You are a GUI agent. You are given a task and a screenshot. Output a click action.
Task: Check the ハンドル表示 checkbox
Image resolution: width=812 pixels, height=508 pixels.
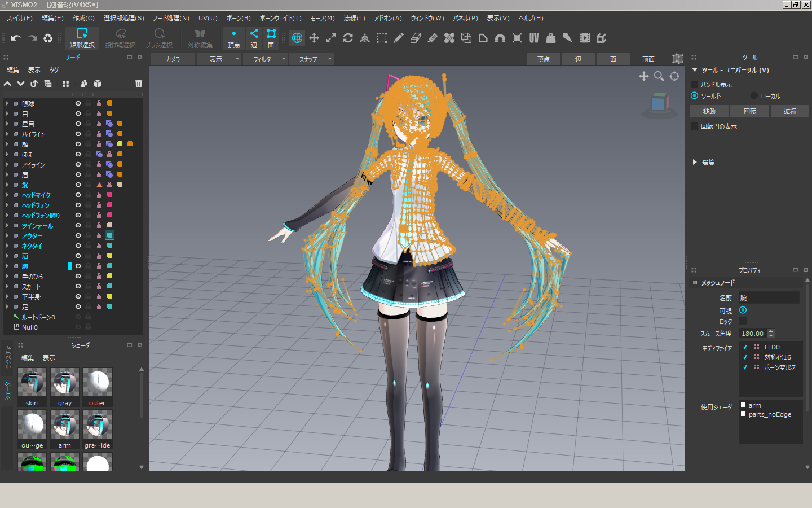pos(695,84)
